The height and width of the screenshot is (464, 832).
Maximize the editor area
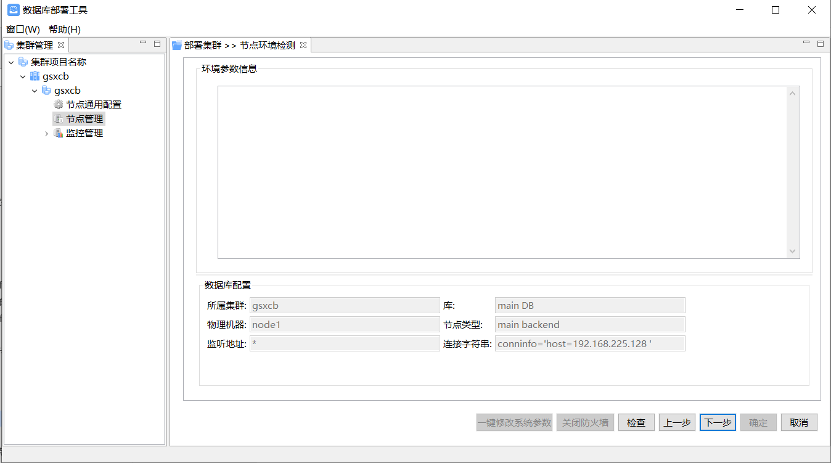pos(820,44)
